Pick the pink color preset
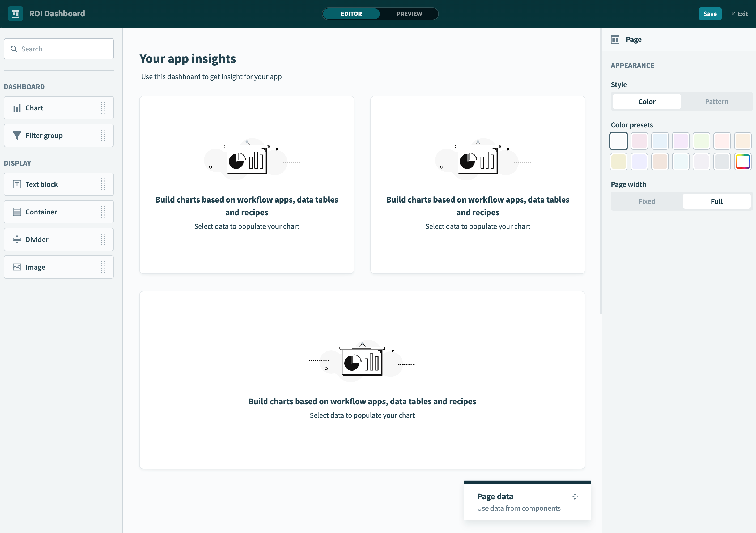Image resolution: width=756 pixels, height=533 pixels. (639, 141)
